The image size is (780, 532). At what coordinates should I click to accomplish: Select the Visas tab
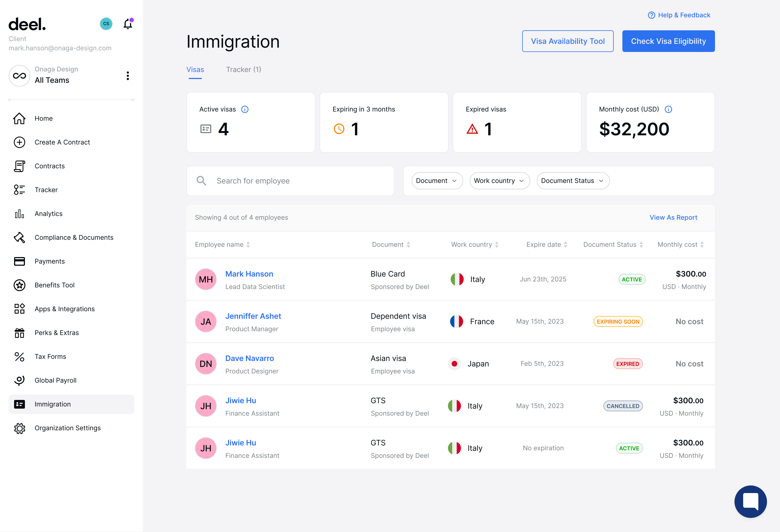[195, 70]
